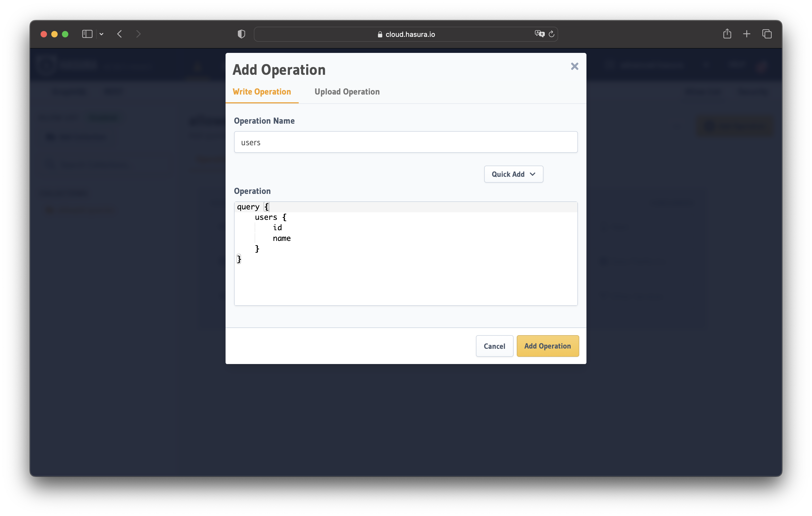The image size is (812, 516).
Task: Select the Write Operation tab
Action: pyautogui.click(x=262, y=92)
